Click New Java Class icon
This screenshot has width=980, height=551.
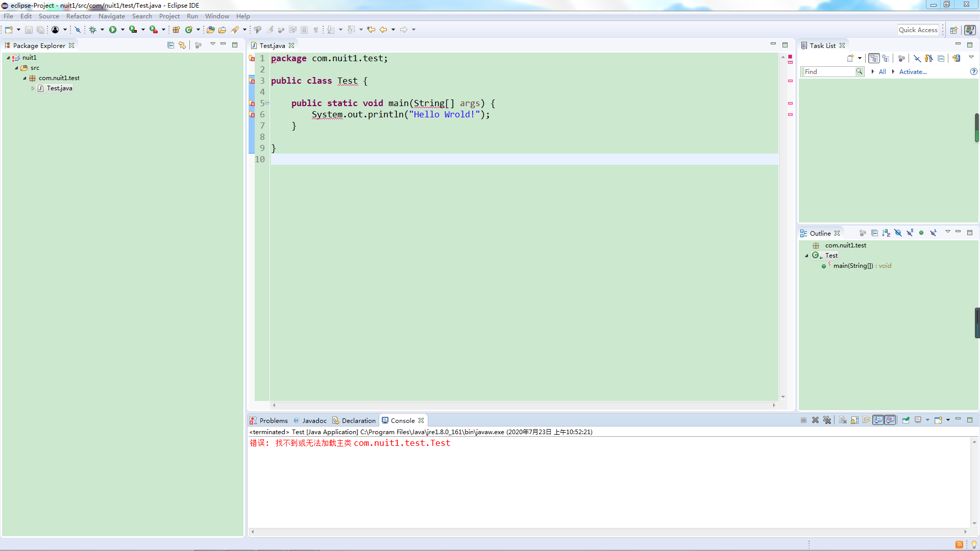[188, 30]
